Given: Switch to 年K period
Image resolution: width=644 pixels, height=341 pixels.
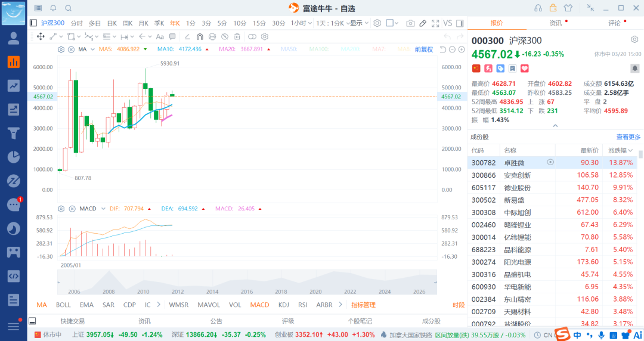Looking at the screenshot, I should pos(175,23).
